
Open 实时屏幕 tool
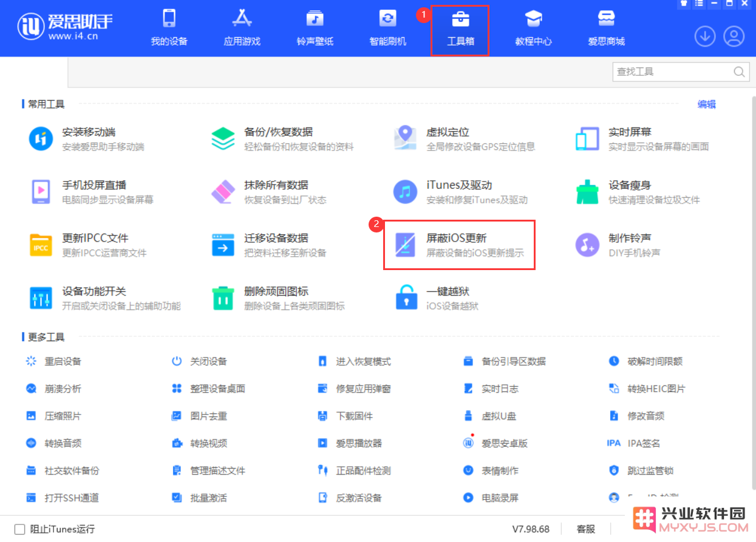pyautogui.click(x=642, y=139)
